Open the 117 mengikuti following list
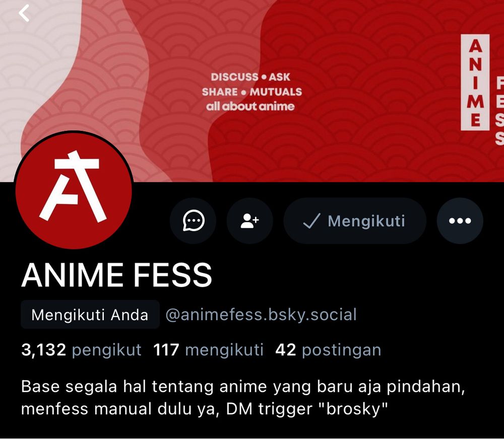 click(x=208, y=350)
